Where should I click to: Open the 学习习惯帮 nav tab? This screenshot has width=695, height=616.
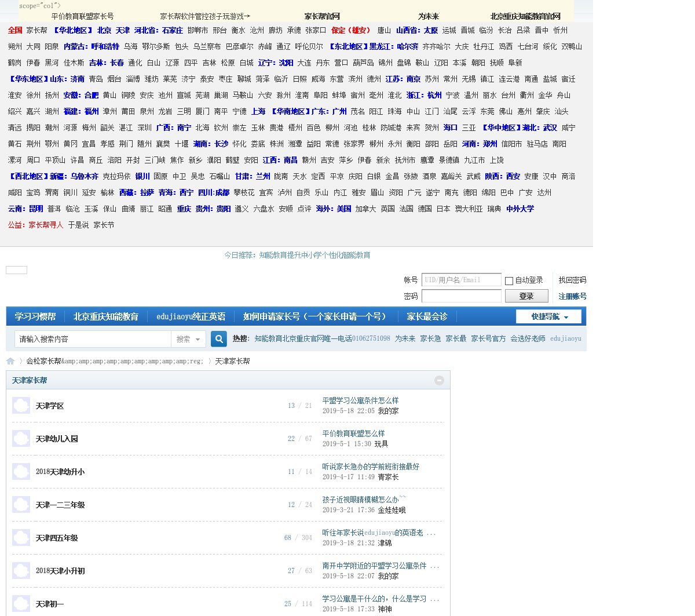[x=35, y=316]
